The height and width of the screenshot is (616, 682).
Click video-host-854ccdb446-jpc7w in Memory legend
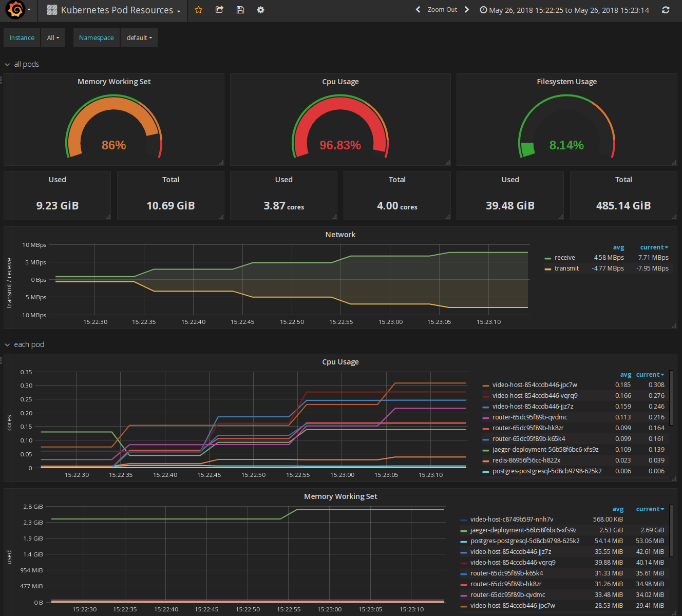(x=513, y=606)
